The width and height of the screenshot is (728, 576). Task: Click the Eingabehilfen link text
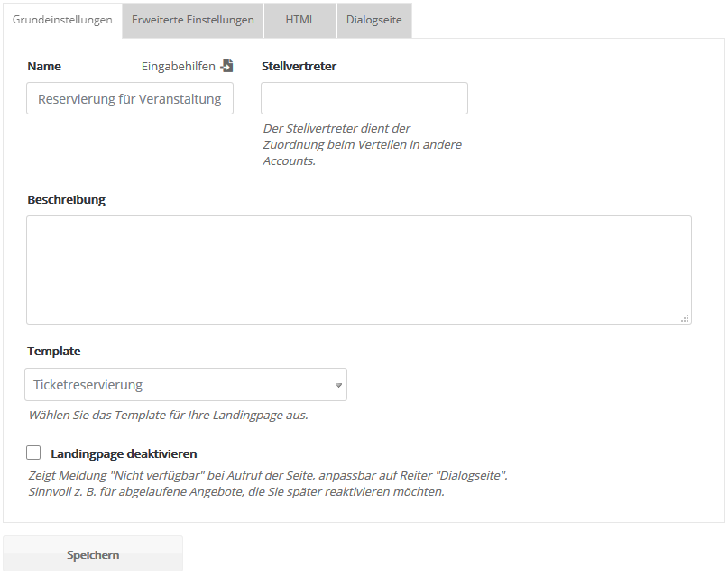tap(179, 66)
